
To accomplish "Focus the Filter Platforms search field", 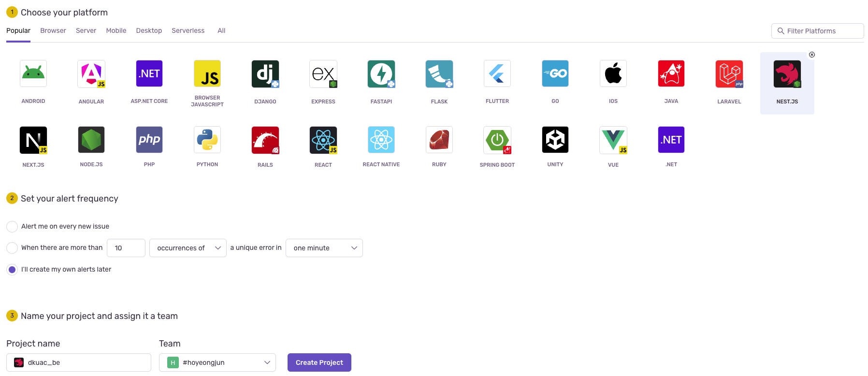I will (818, 31).
